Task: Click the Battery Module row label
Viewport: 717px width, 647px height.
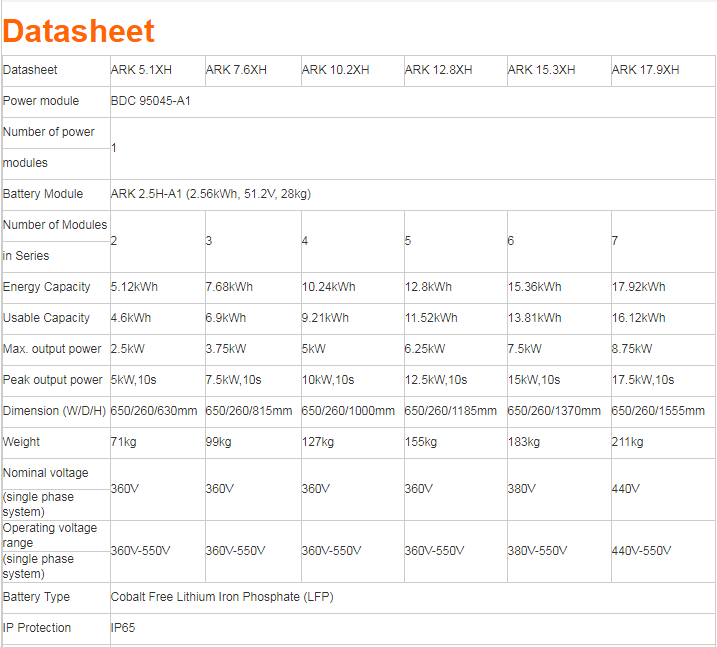Action: pyautogui.click(x=43, y=194)
